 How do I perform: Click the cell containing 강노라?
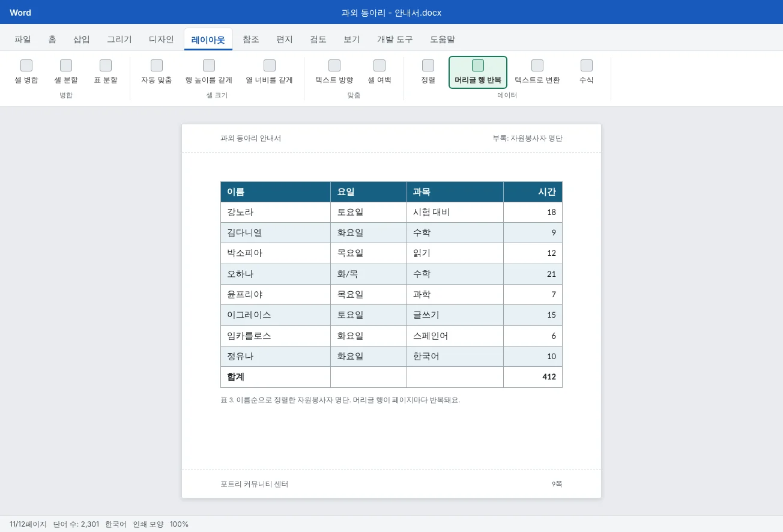point(276,213)
